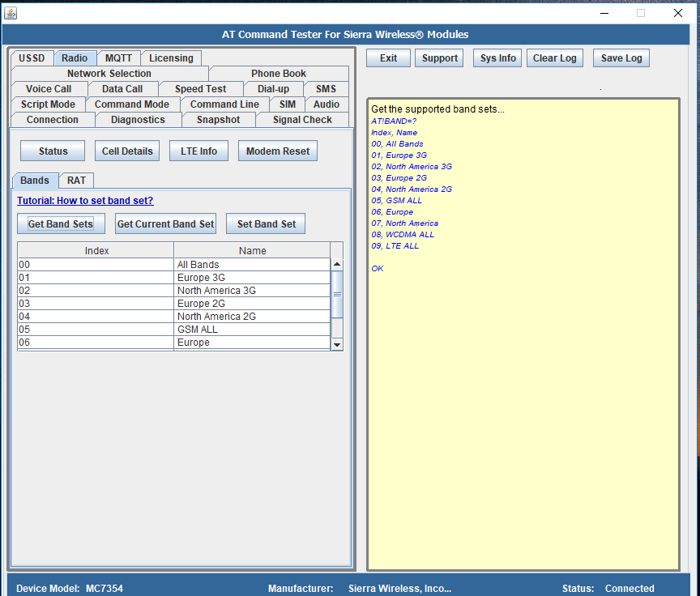Open the Diagnostics tab
The width and height of the screenshot is (700, 596).
[x=138, y=120]
